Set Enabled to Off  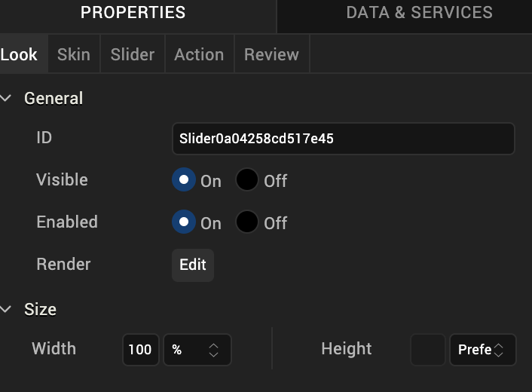(247, 222)
